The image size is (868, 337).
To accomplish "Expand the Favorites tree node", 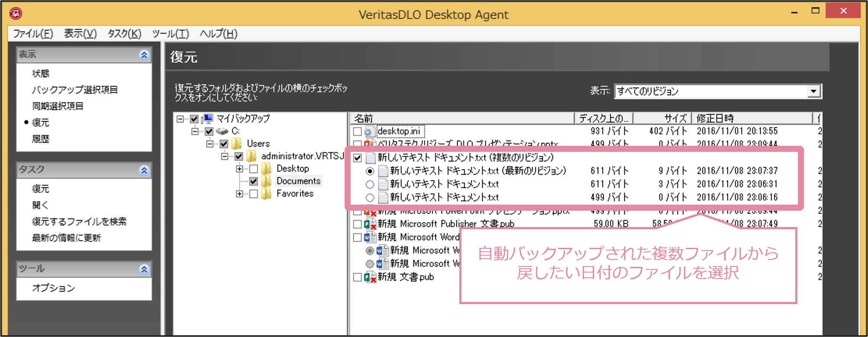I will (239, 194).
